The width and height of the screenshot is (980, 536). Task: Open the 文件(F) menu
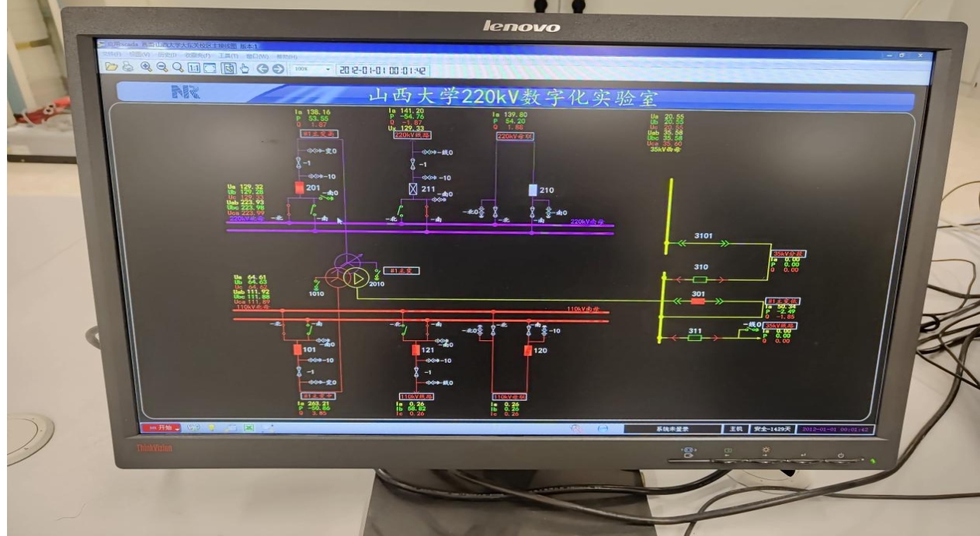[113, 54]
